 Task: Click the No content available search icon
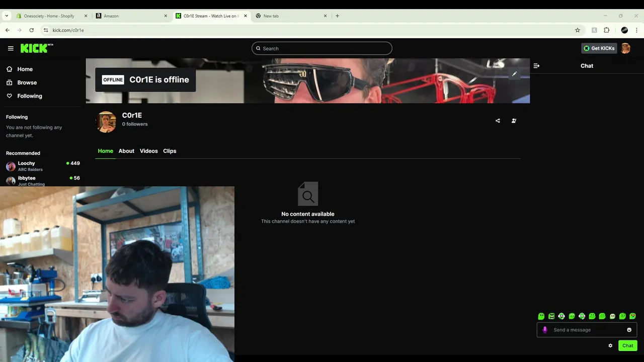(x=308, y=194)
